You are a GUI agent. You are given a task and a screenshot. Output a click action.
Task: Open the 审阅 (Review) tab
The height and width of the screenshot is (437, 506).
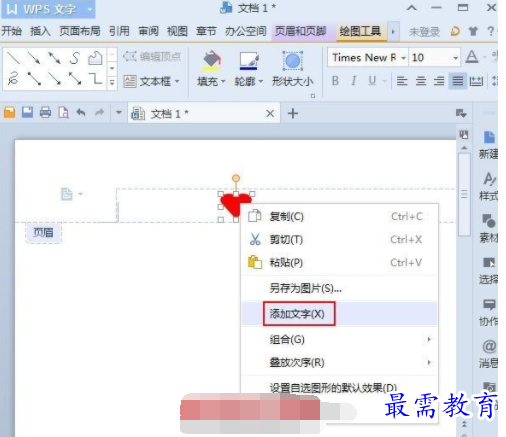pyautogui.click(x=148, y=31)
